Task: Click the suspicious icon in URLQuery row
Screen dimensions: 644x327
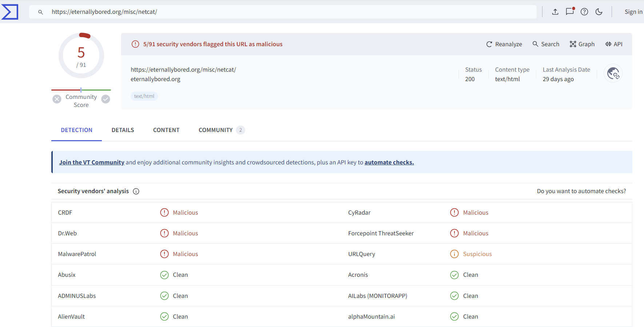Action: (x=454, y=254)
